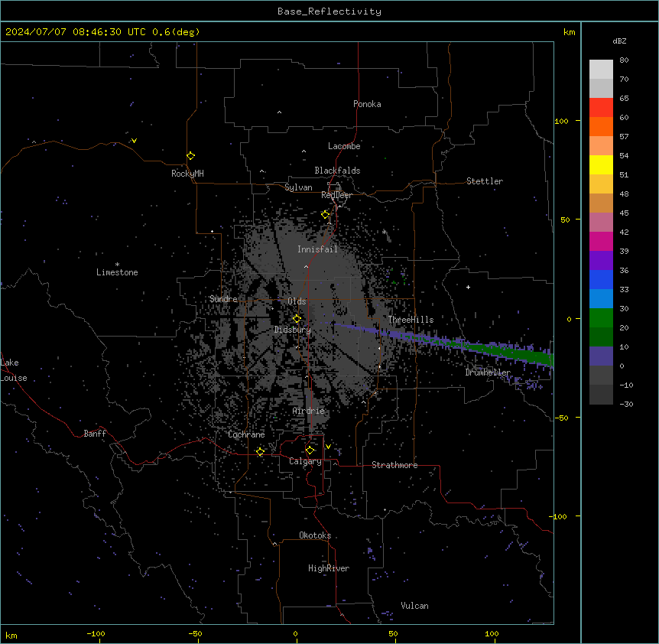Viewport: 659px width, 644px height.
Task: Click the blue 36-33 dBZ legend swatch
Action: point(601,279)
